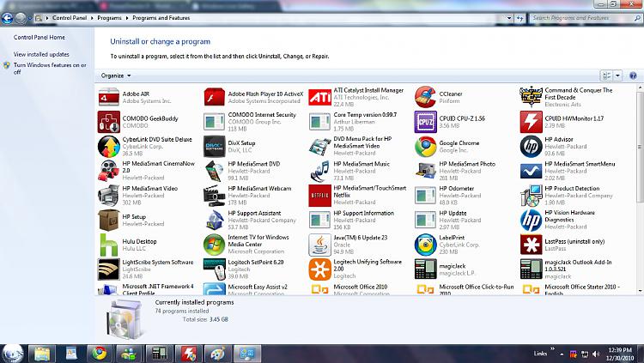
Task: Click the CyberLink DVD Suite Deluxe icon
Action: click(109, 147)
